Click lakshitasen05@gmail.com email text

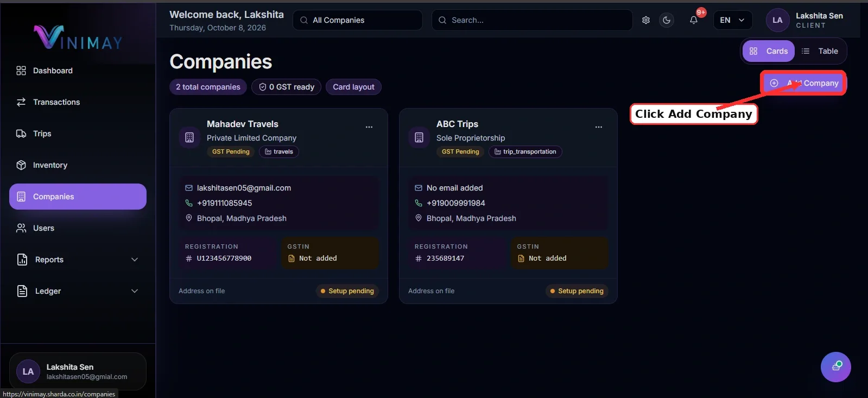point(244,188)
